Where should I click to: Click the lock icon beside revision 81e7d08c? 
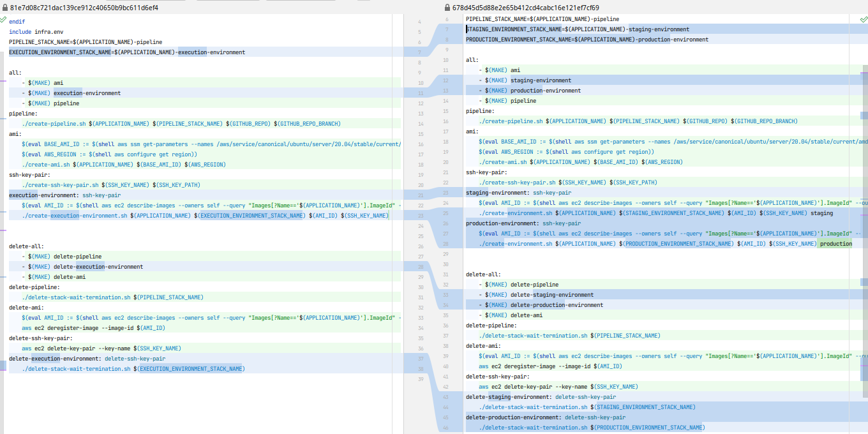[4, 8]
